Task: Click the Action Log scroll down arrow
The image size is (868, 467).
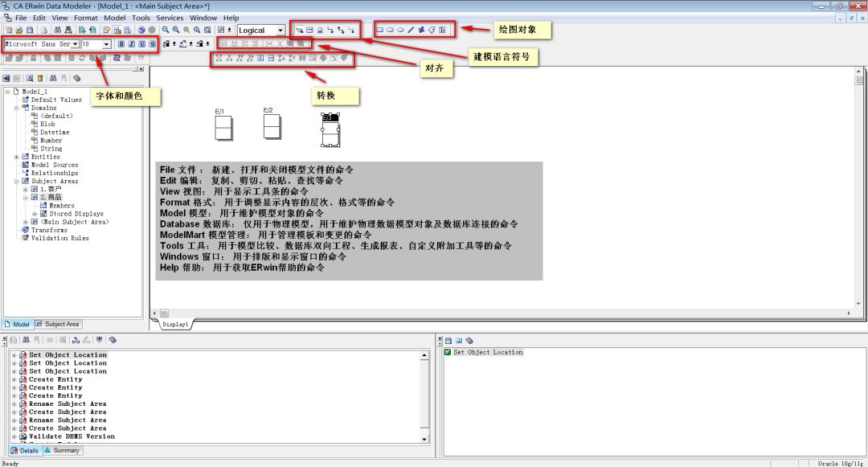Action: (x=424, y=440)
